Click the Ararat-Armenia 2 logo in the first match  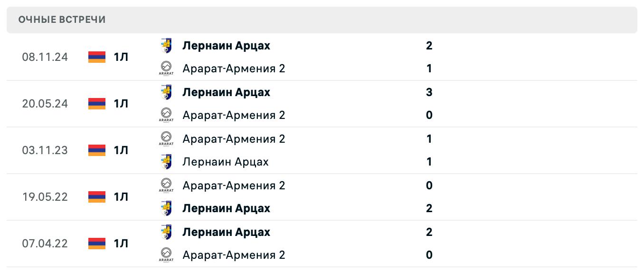(x=167, y=67)
